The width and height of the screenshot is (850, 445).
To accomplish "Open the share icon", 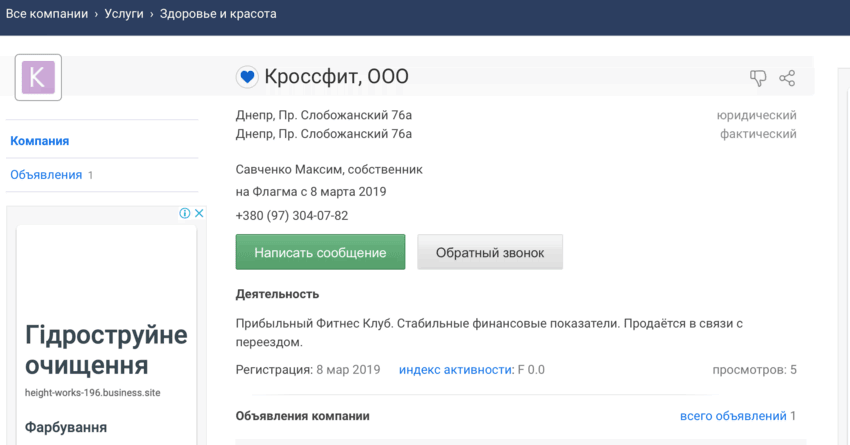I will tap(787, 78).
